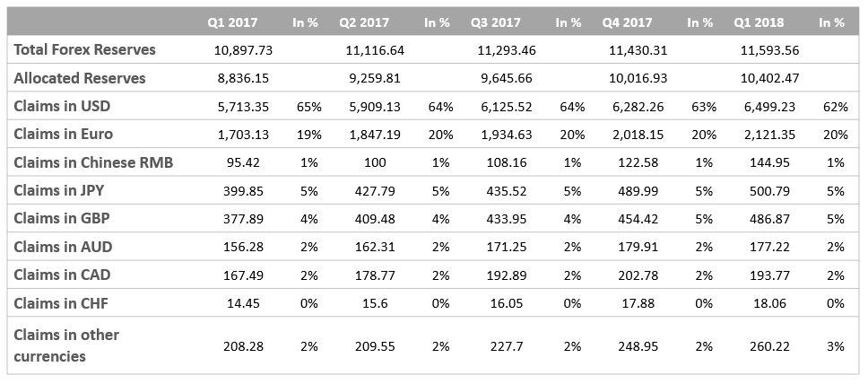The height and width of the screenshot is (384, 868).
Task: Select the 260.22 other currencies cell
Action: pos(770,346)
